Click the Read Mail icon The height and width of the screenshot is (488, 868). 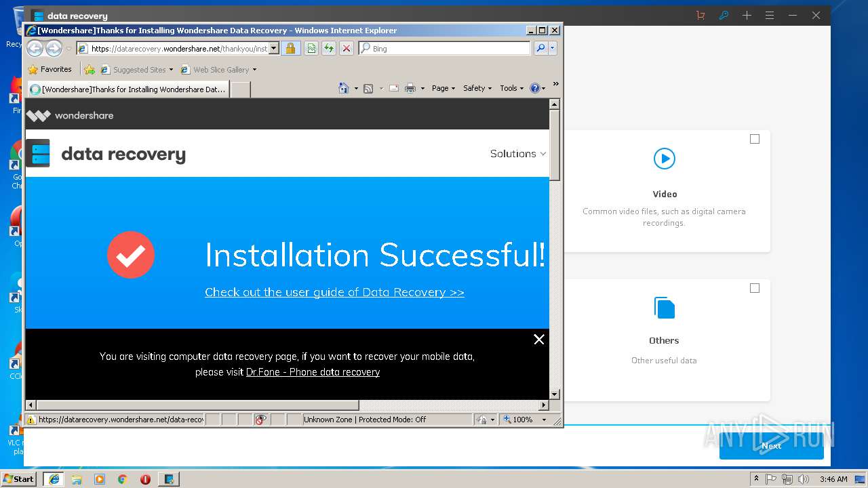tap(394, 88)
